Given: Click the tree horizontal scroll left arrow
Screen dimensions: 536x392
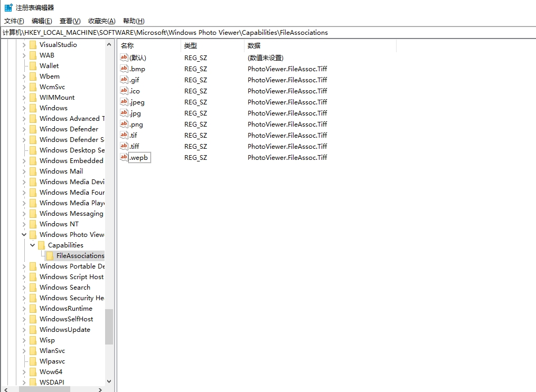Looking at the screenshot, I should pos(5,389).
